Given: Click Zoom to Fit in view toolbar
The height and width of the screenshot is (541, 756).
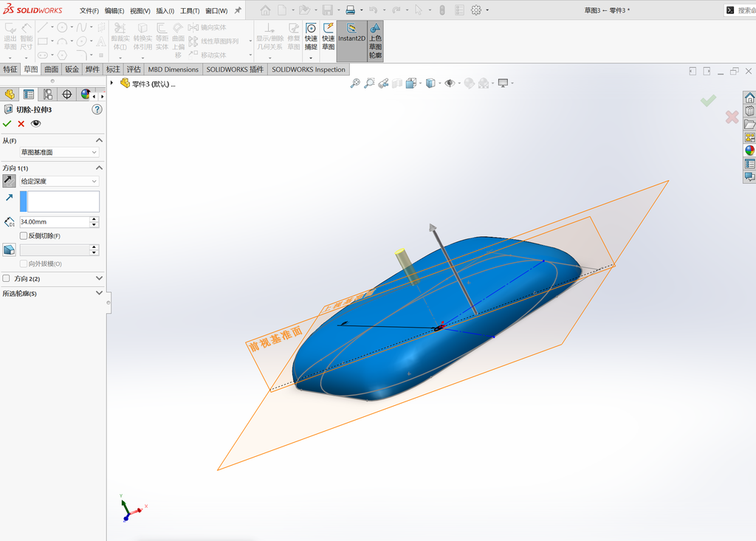Looking at the screenshot, I should point(355,83).
